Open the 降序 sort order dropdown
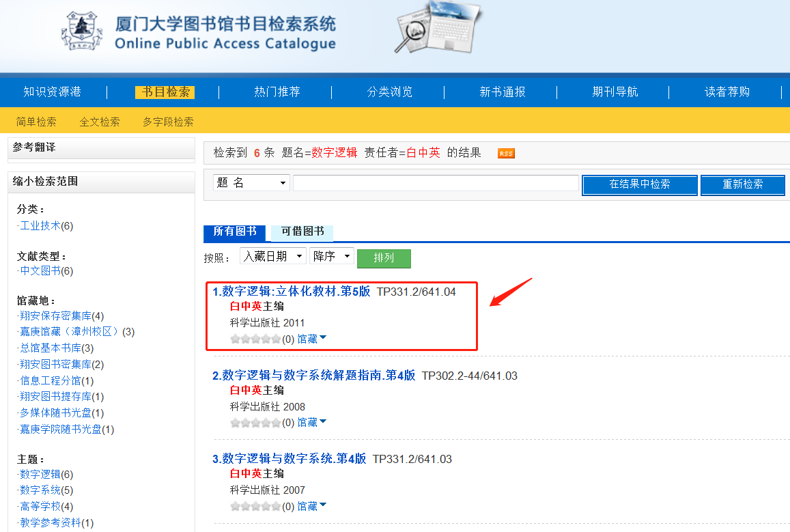 [x=331, y=256]
